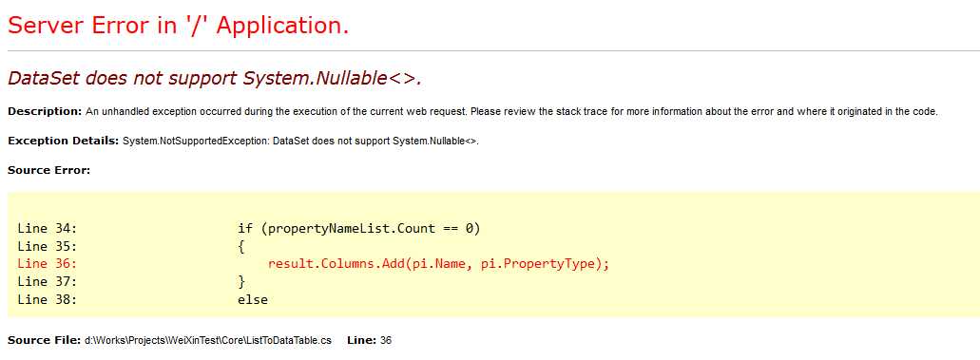Click the 'System.NotSupportedException' exception text
The height and width of the screenshot is (360, 980).
point(300,141)
